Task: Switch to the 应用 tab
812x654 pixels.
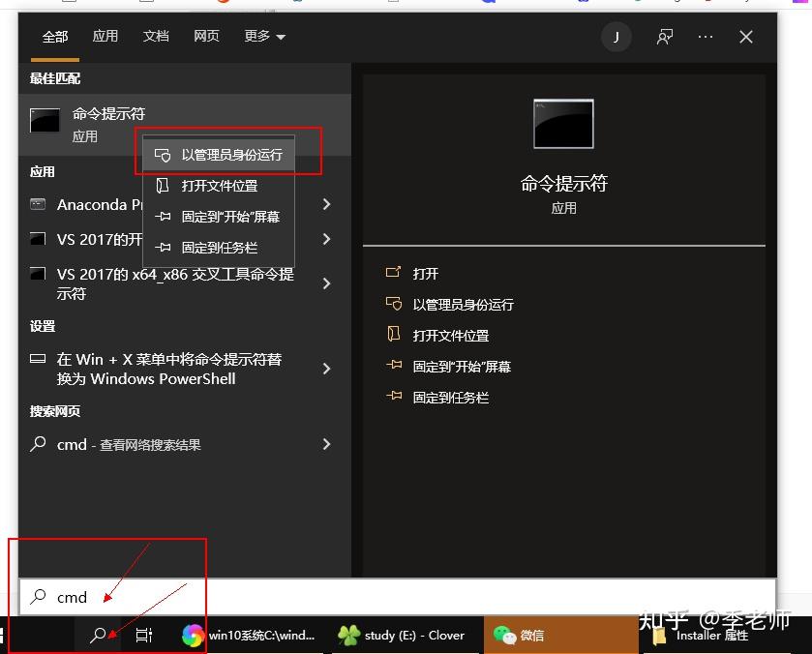Action: [x=105, y=36]
